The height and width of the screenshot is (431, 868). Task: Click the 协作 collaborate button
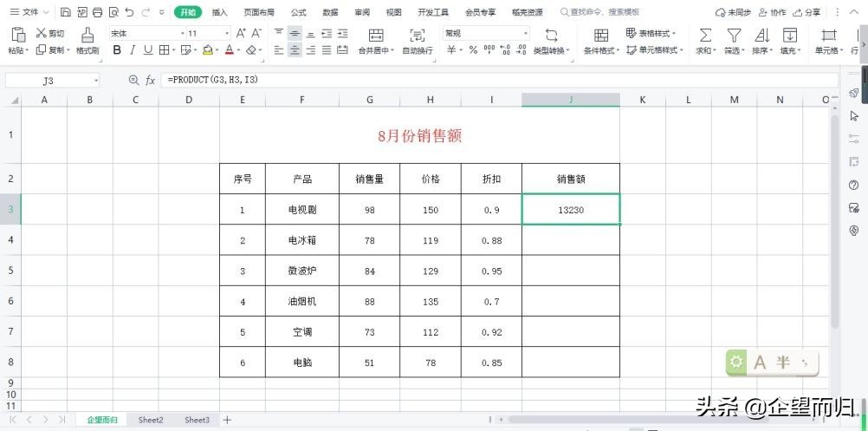(772, 12)
